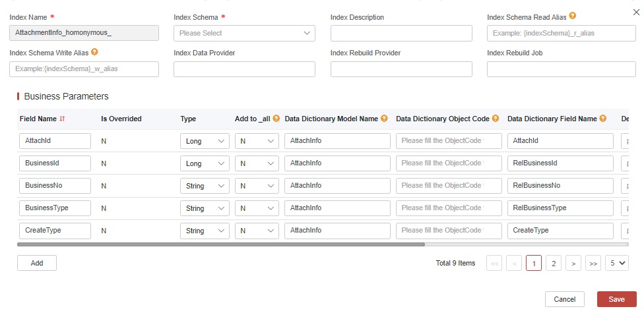This screenshot has width=644, height=313.
Task: Close the dialog with the X icon
Action: click(635, 12)
